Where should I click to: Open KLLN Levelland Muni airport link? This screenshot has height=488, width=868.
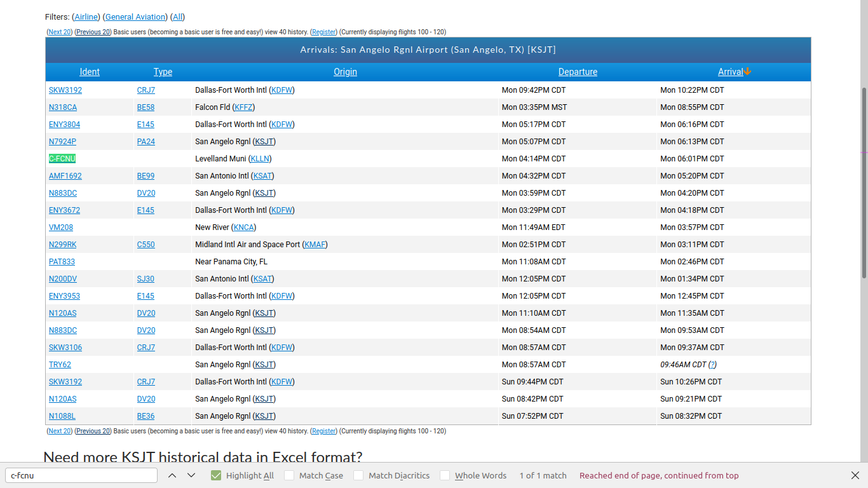[259, 159]
